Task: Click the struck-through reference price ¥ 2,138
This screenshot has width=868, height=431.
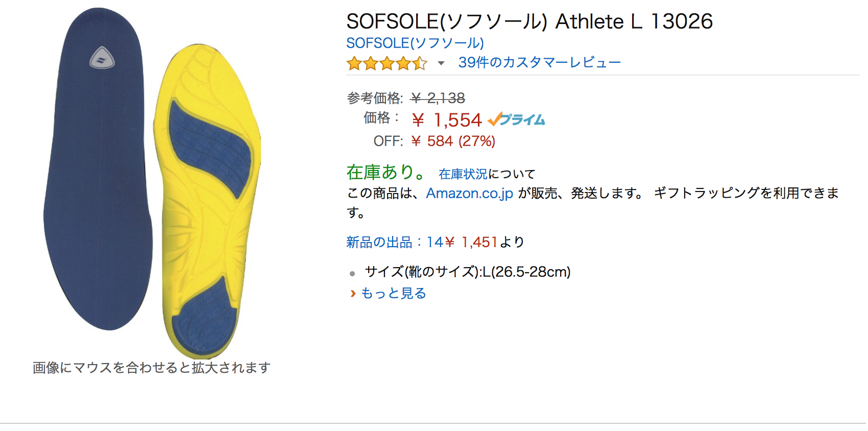Action: point(438,98)
